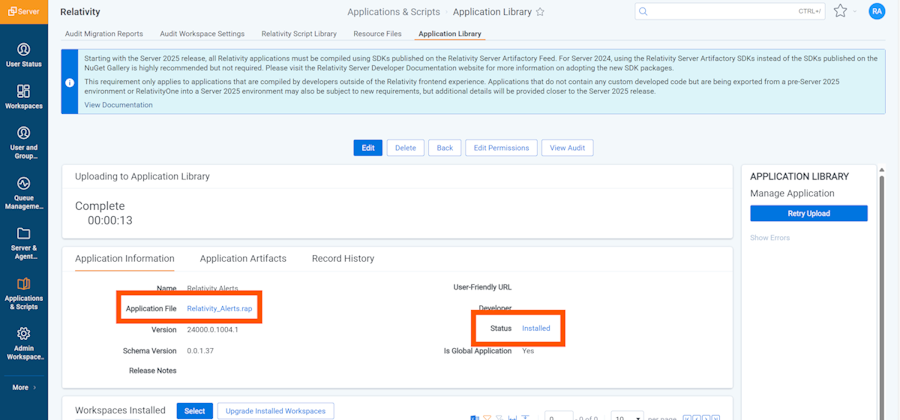This screenshot has height=420, width=900.
Task: Go to Workspaces in the sidebar
Action: coord(24,97)
